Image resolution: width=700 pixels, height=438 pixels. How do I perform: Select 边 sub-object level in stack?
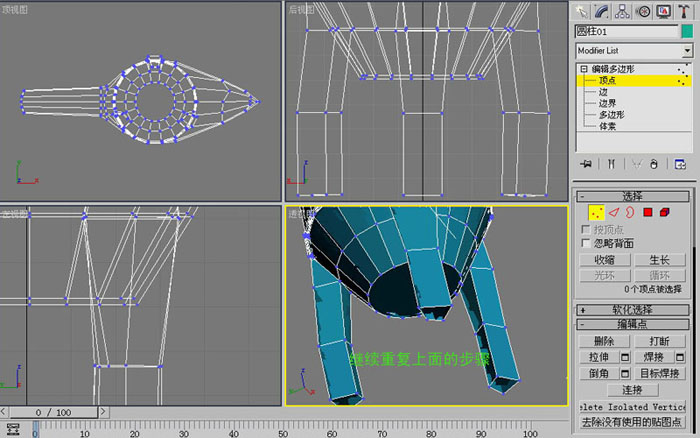[603, 92]
